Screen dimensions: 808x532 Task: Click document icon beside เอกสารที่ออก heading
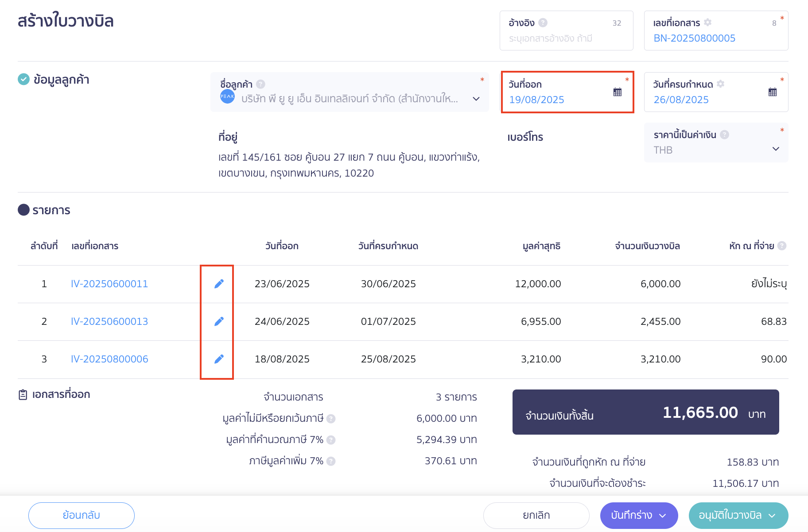pos(23,394)
